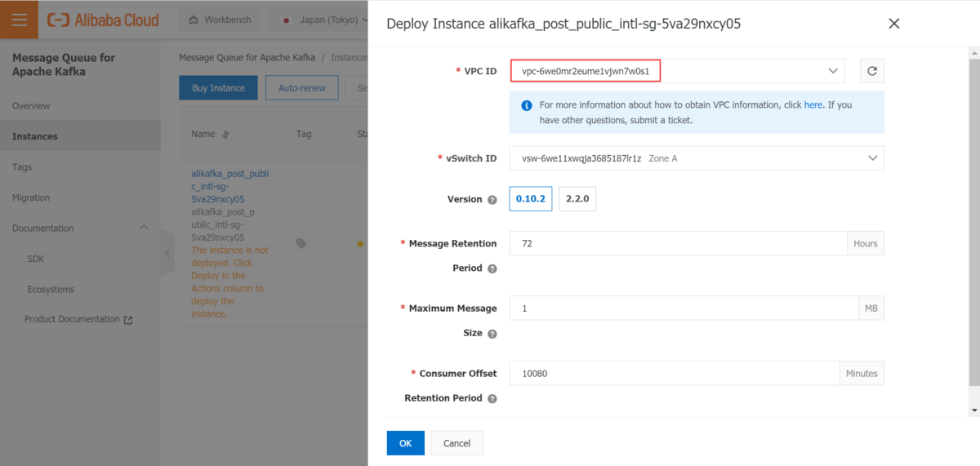
Task: Click Consumer Offset Retention Period help icon
Action: (492, 399)
